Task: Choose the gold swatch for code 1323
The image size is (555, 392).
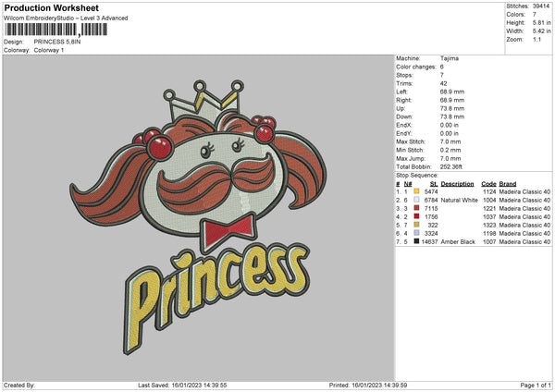Action: click(x=416, y=225)
